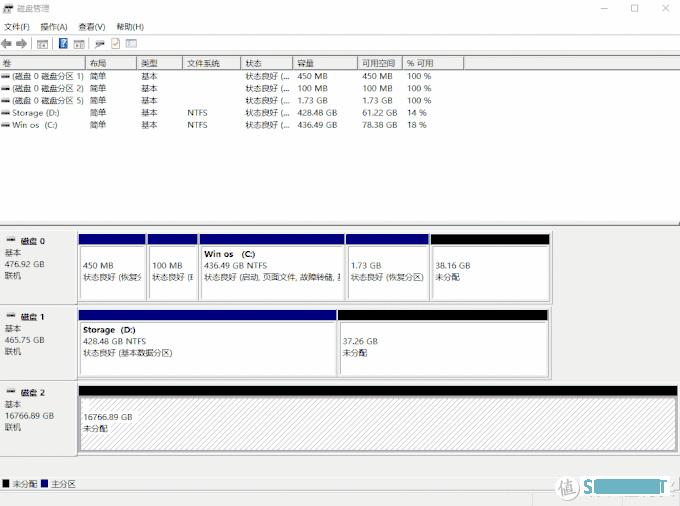
Task: Open the 查看(V) menu
Action: (x=92, y=27)
